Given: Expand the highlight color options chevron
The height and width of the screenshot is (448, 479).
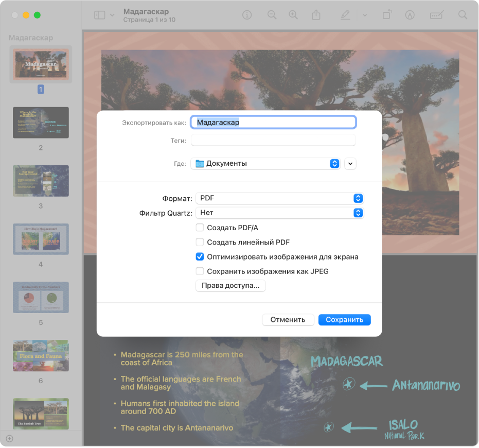Looking at the screenshot, I should pos(365,15).
